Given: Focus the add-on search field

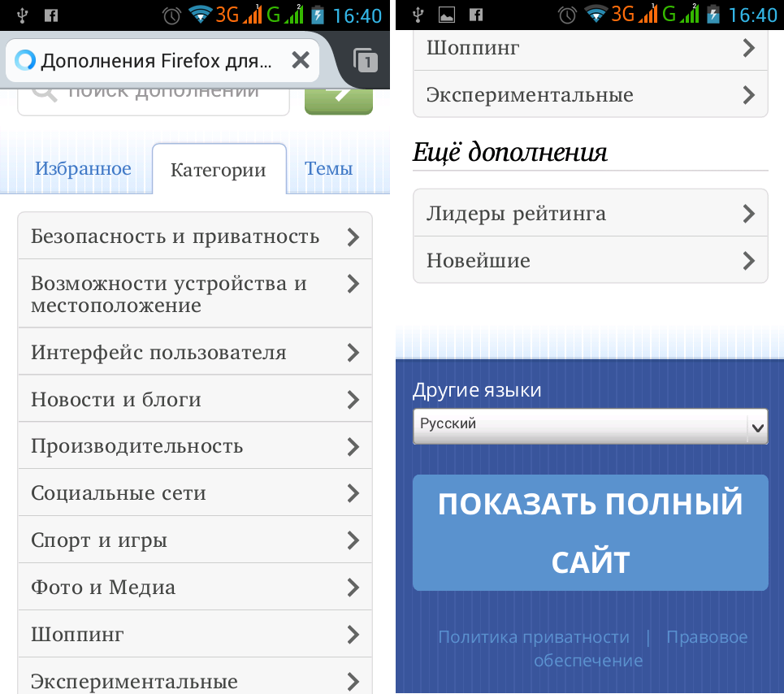Looking at the screenshot, I should pos(154,102).
